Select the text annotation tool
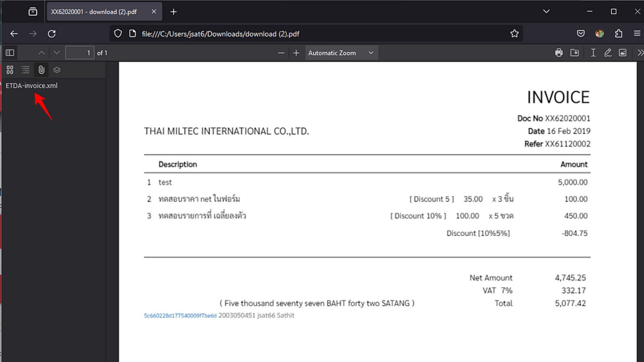The image size is (644, 362). (x=593, y=53)
